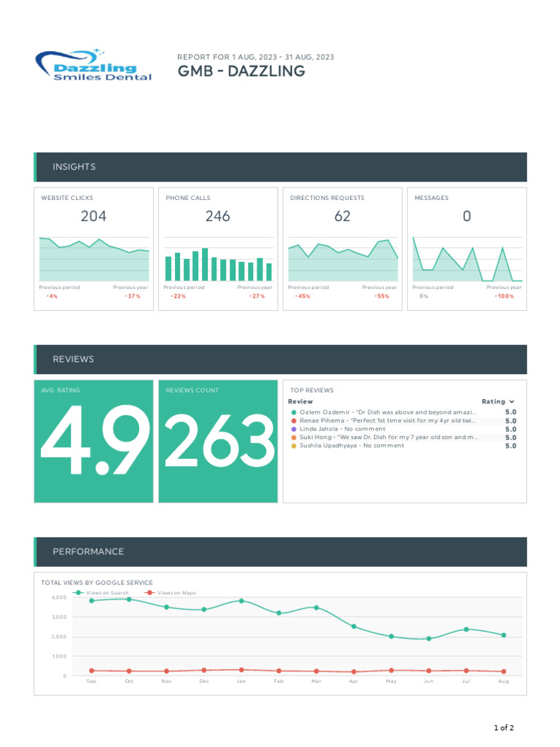The width and height of the screenshot is (560, 747).
Task: Select the GMB - DAZZLING report title
Action: pyautogui.click(x=241, y=71)
